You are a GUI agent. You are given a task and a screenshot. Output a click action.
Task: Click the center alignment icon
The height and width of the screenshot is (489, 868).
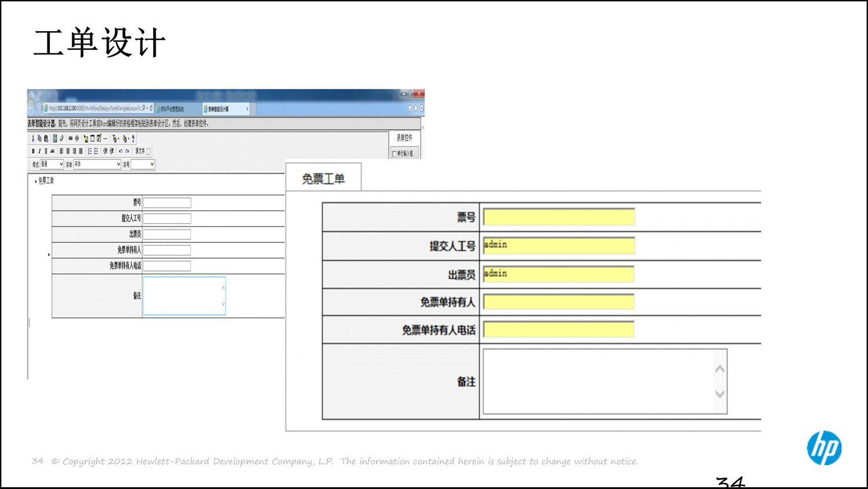pyautogui.click(x=67, y=151)
